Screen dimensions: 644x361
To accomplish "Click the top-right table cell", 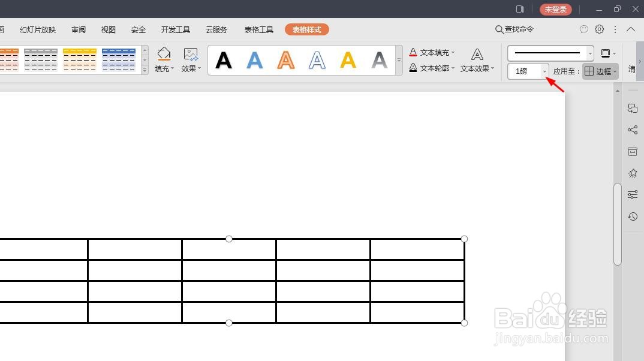I will 417,249.
